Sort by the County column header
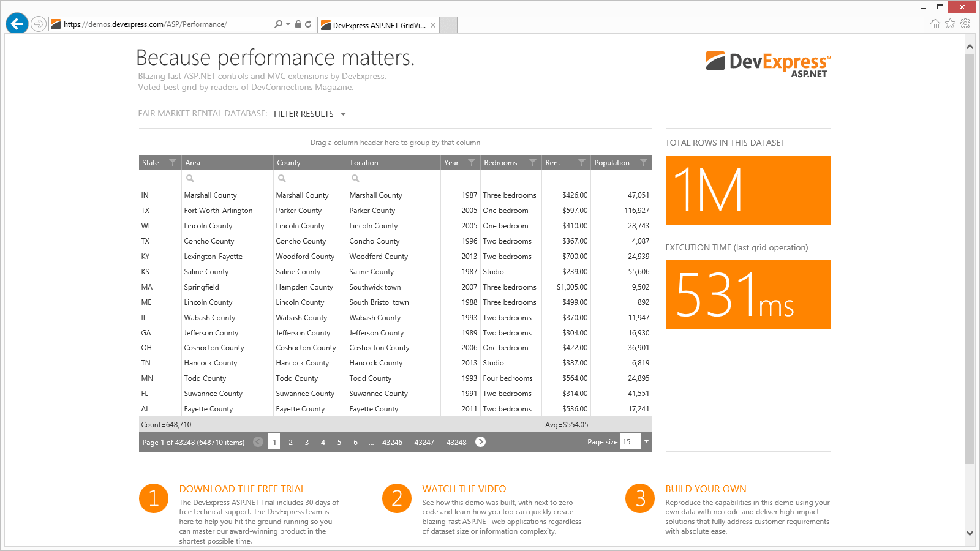 [288, 163]
